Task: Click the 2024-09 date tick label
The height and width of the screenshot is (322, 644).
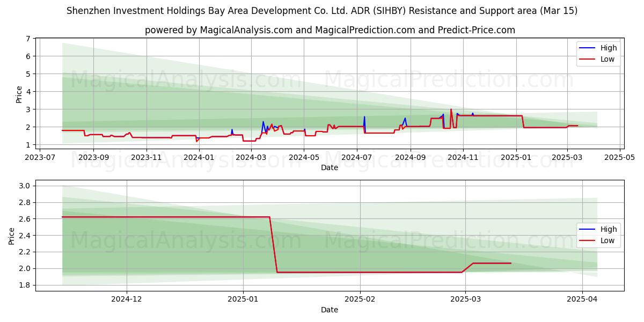Action: pyautogui.click(x=411, y=157)
